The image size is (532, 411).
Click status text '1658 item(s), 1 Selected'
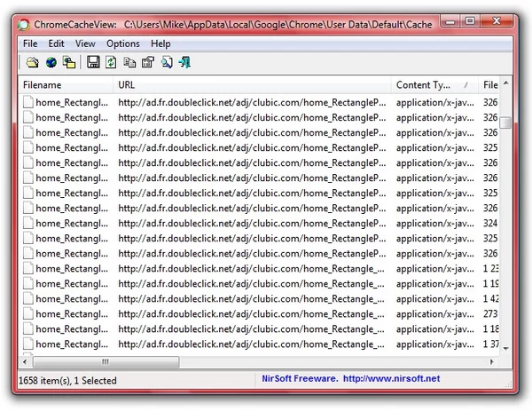click(67, 381)
